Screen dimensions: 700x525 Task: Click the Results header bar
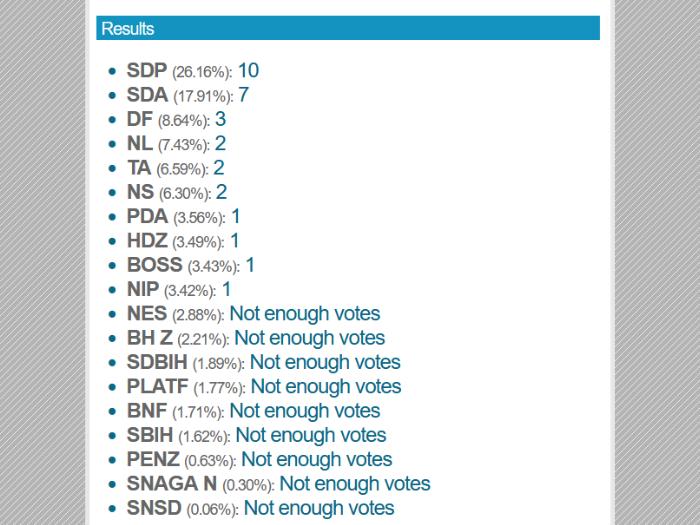coord(348,28)
